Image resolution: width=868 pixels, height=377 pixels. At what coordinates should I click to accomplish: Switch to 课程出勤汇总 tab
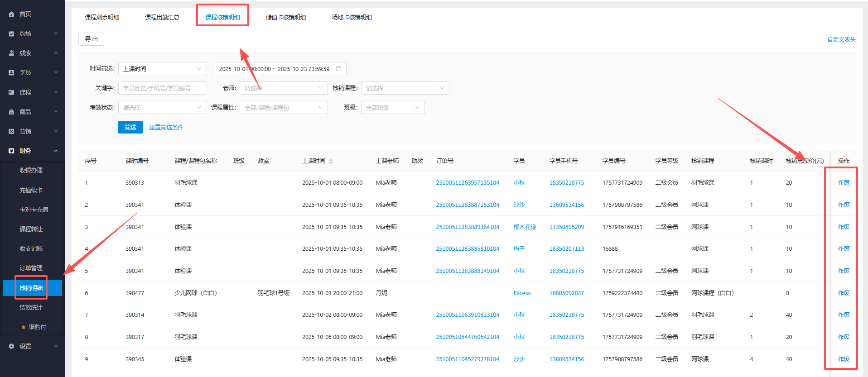[x=162, y=17]
